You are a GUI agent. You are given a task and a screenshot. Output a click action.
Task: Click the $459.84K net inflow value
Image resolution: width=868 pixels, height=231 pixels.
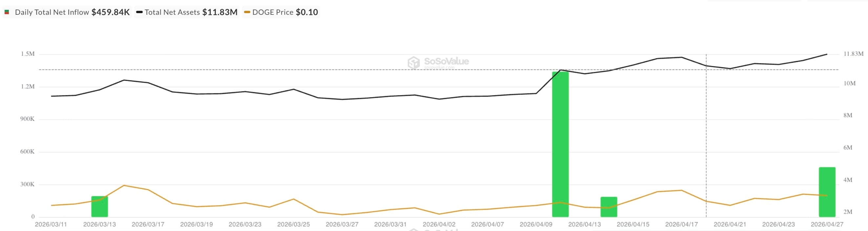click(x=111, y=12)
